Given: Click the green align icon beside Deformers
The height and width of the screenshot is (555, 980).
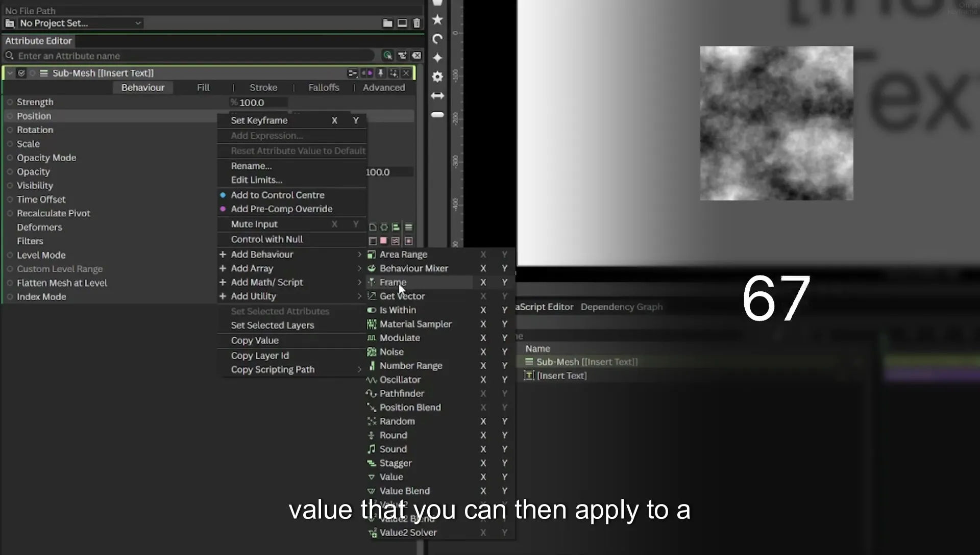Looking at the screenshot, I should (396, 228).
